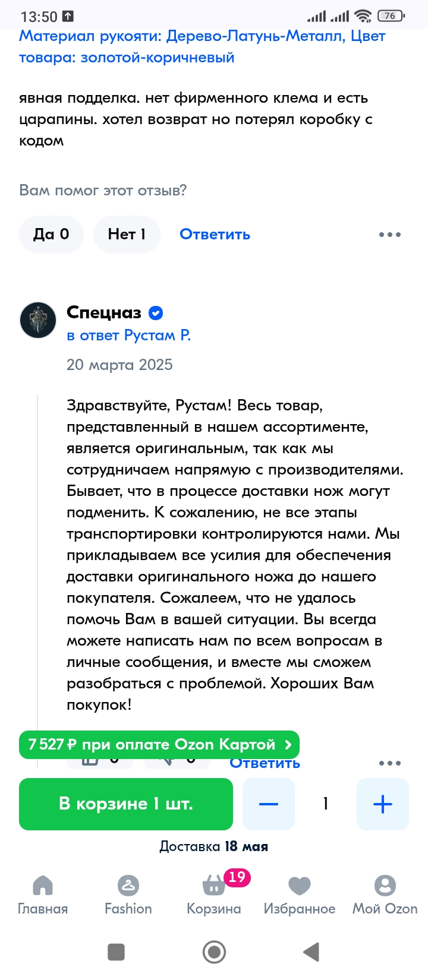The width and height of the screenshot is (428, 980).
Task: Expand the Ozon Картой price banner chevron
Action: (x=288, y=745)
